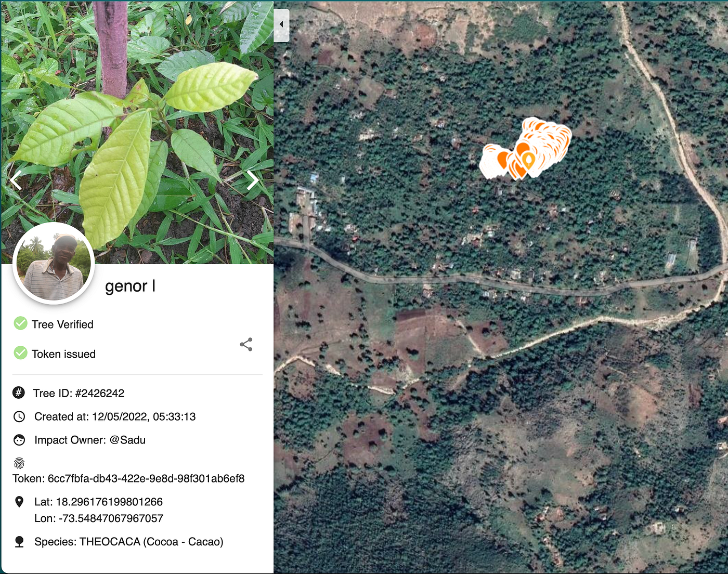Image resolution: width=728 pixels, height=574 pixels.
Task: Open the share icon
Action: point(246,344)
